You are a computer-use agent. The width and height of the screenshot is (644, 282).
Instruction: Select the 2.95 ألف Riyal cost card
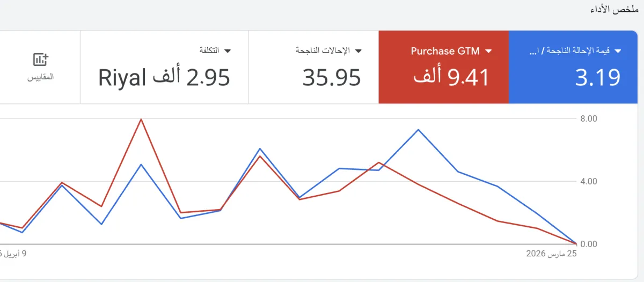(x=164, y=67)
